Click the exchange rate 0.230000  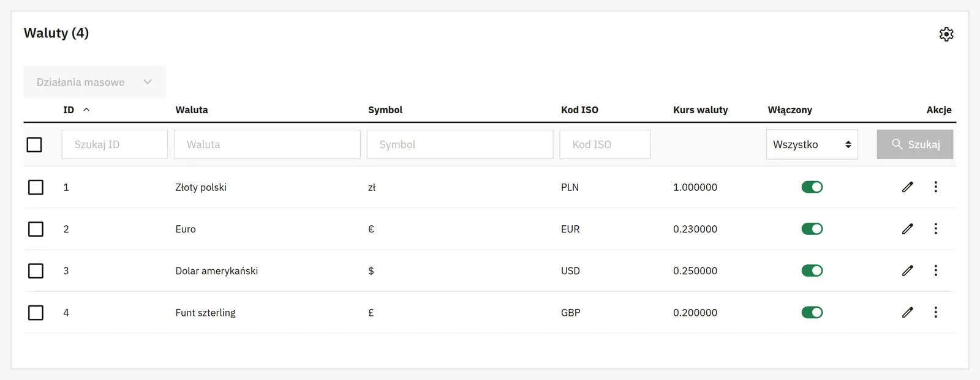coord(695,229)
